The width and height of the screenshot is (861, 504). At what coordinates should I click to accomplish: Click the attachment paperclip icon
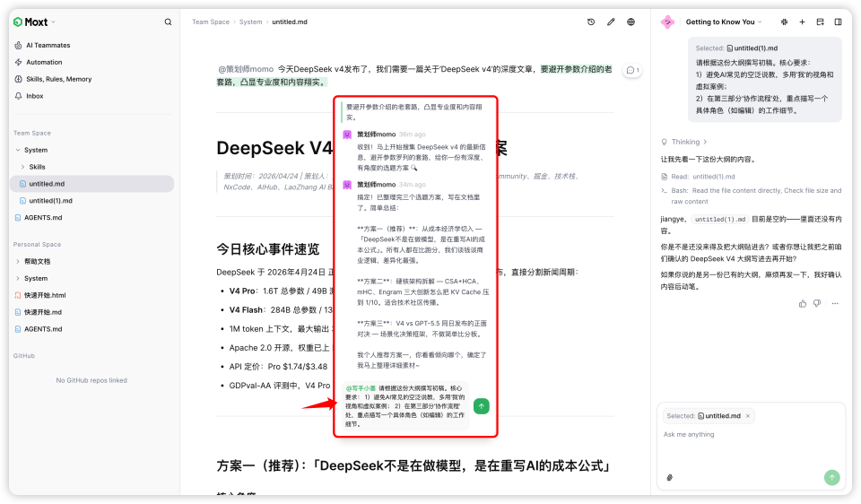coord(670,478)
